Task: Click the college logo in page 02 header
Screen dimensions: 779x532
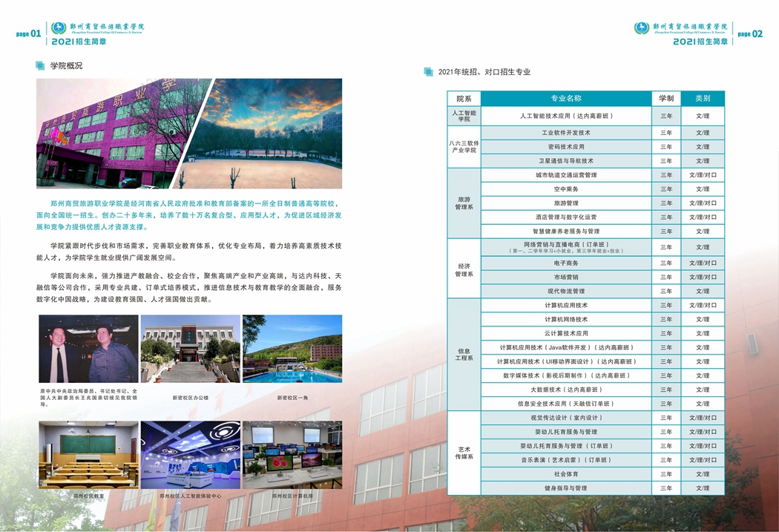Action: 642,28
